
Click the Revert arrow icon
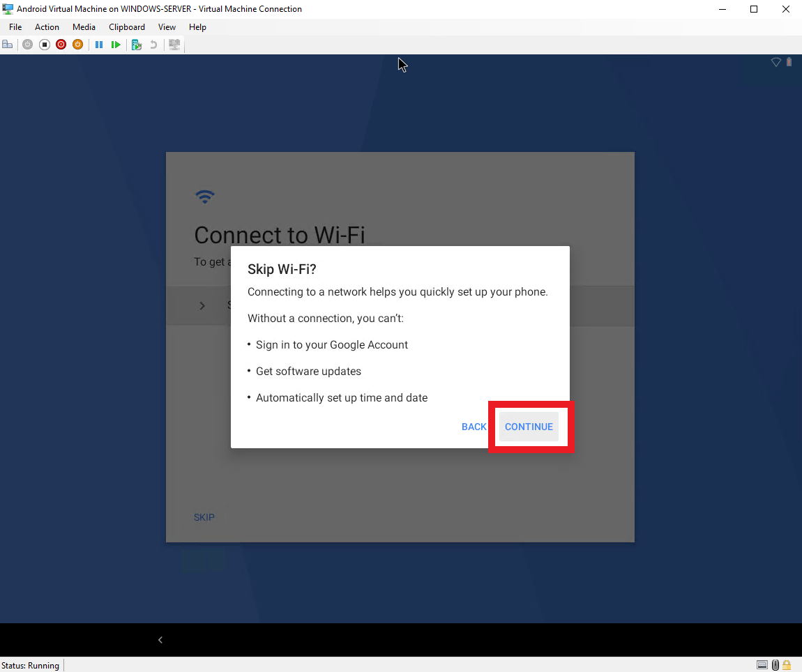click(x=153, y=45)
